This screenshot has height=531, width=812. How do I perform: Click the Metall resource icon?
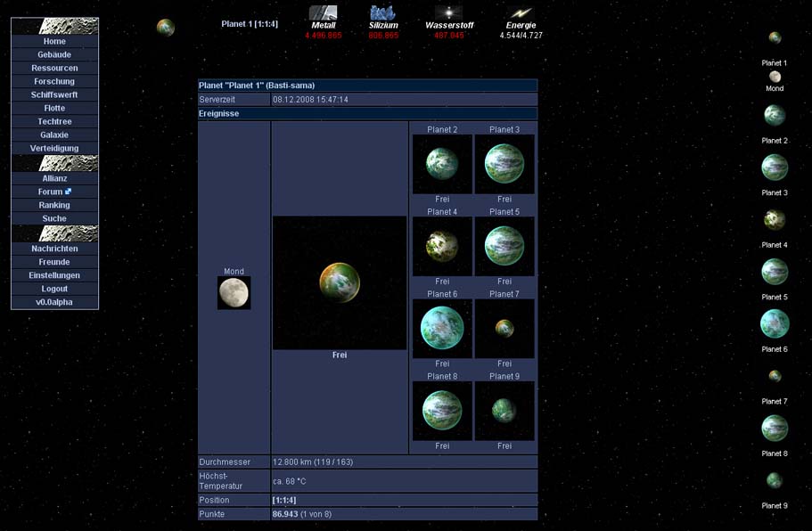coord(323,12)
